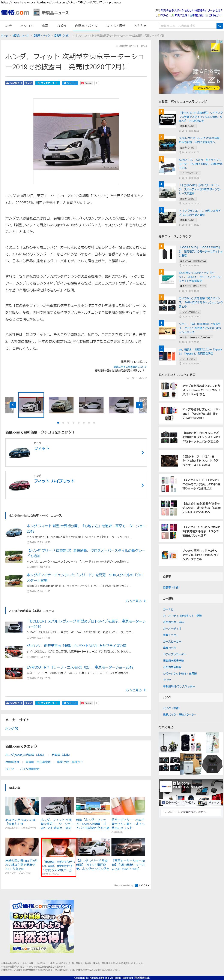Open the main Honda Fit article photo
This screenshot has height=980, width=224.
point(76,141)
